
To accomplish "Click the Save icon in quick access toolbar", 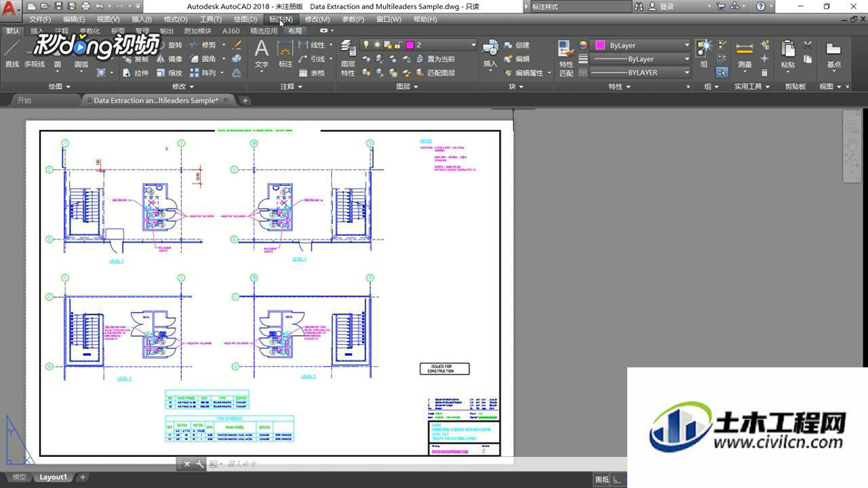I will (58, 6).
